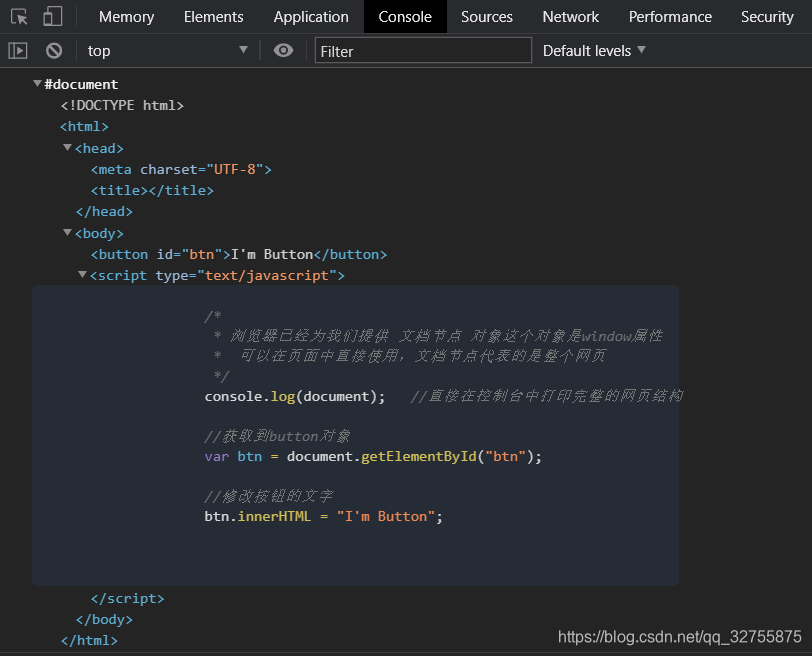Open the Performance tab

[x=670, y=17]
